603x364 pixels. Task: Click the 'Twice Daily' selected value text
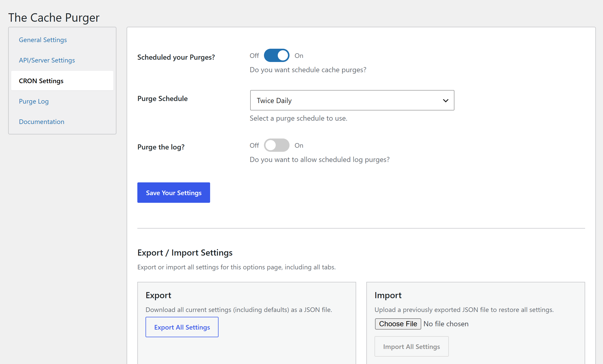(x=274, y=101)
